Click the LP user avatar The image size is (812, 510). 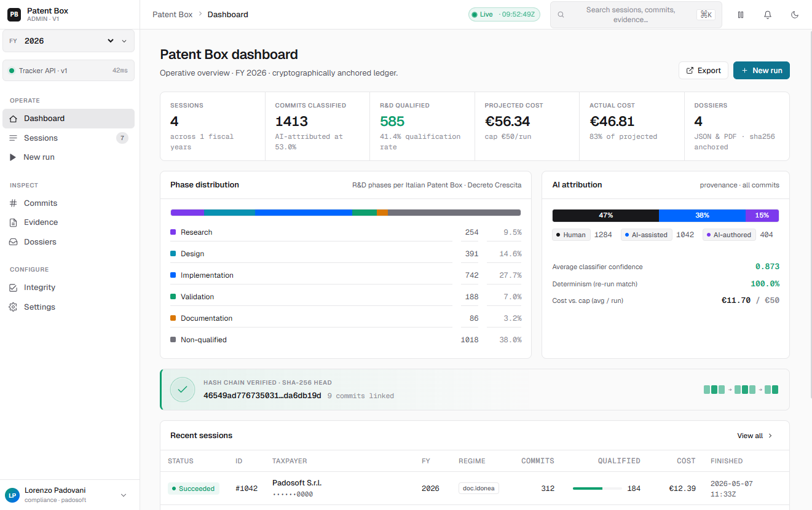12,495
